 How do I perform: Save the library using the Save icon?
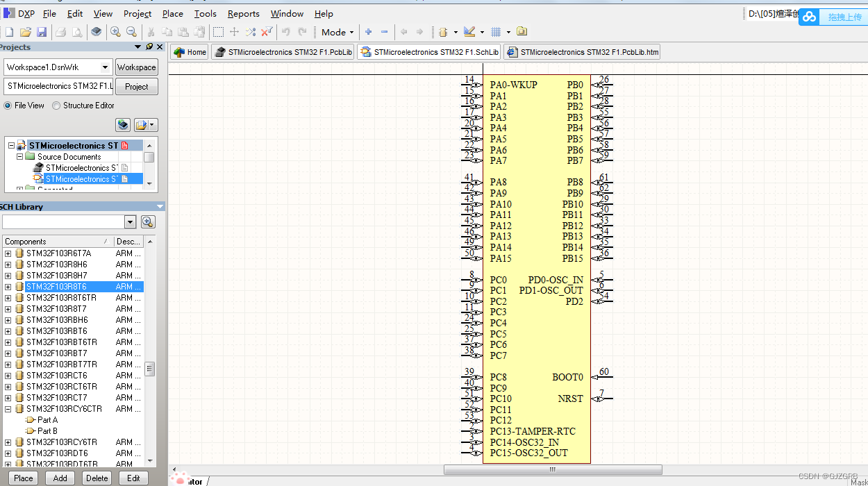pos(42,31)
